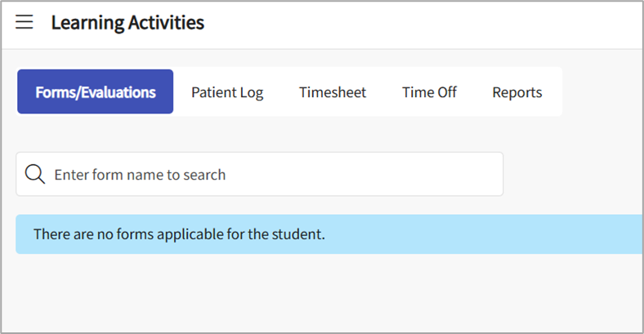
Task: Open the hamburger navigation menu
Action: click(x=25, y=22)
